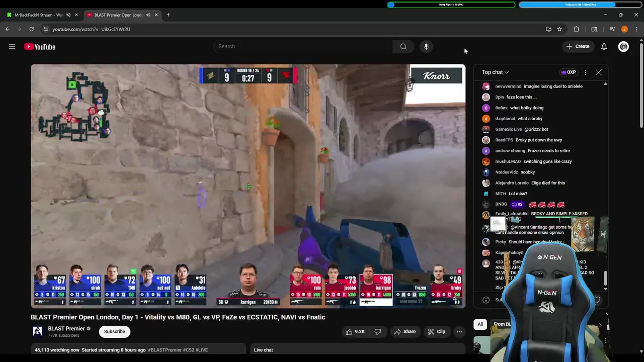Click the search magnifier button
Viewport: 644px width, 362px height.
403,47
